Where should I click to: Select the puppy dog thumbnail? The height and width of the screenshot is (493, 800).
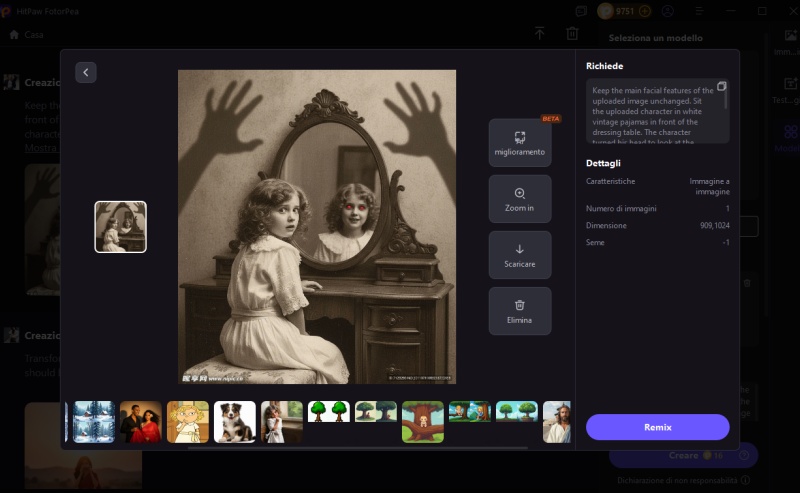(x=235, y=422)
